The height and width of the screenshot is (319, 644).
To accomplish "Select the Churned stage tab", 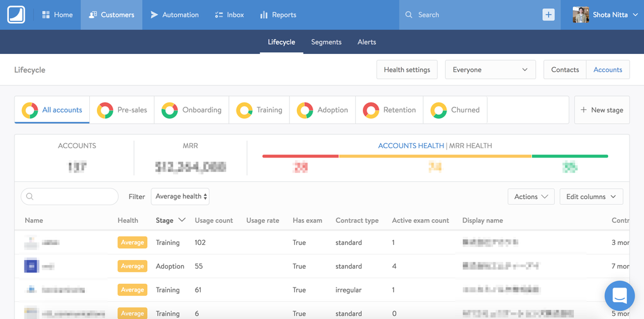I will coord(455,110).
